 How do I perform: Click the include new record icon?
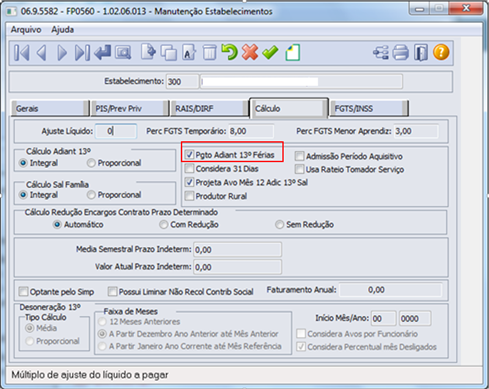click(148, 52)
